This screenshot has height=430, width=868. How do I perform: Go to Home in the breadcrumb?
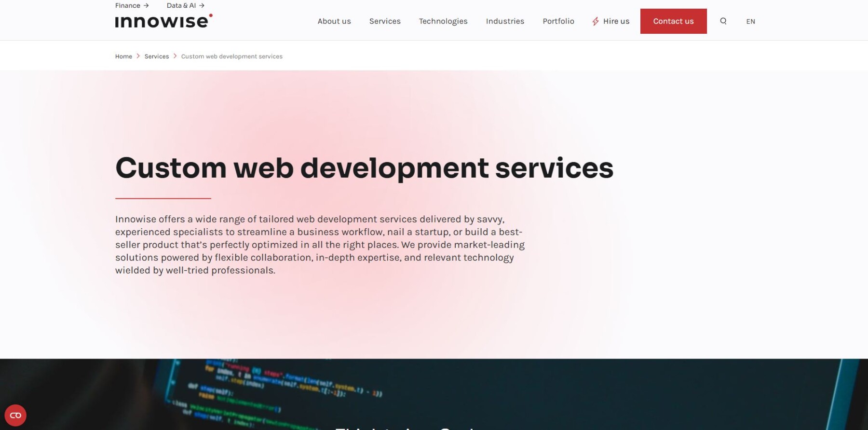click(123, 56)
